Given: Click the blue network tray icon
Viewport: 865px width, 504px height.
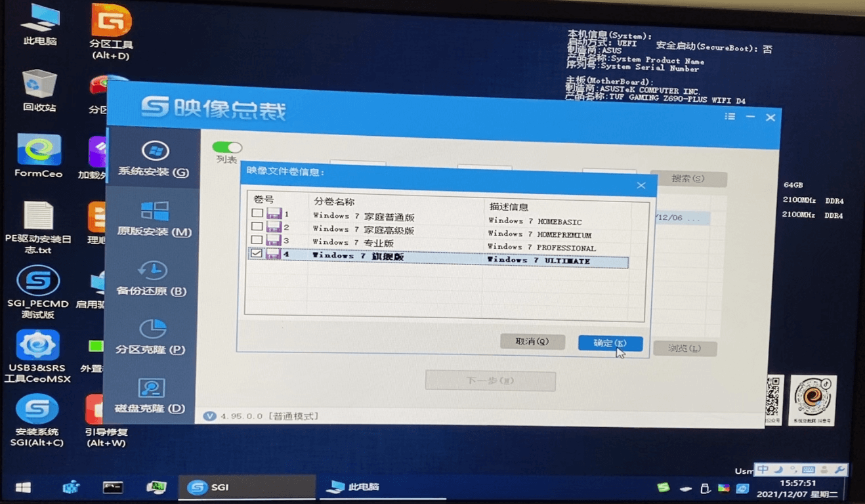Looking at the screenshot, I should 742,488.
